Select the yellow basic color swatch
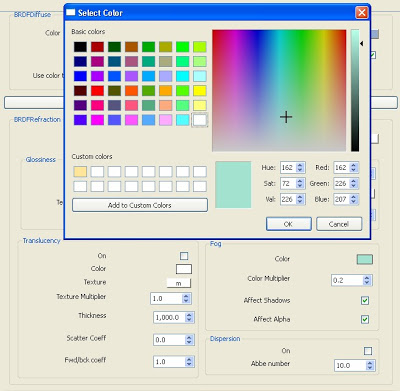400x391 pixels. [200, 91]
